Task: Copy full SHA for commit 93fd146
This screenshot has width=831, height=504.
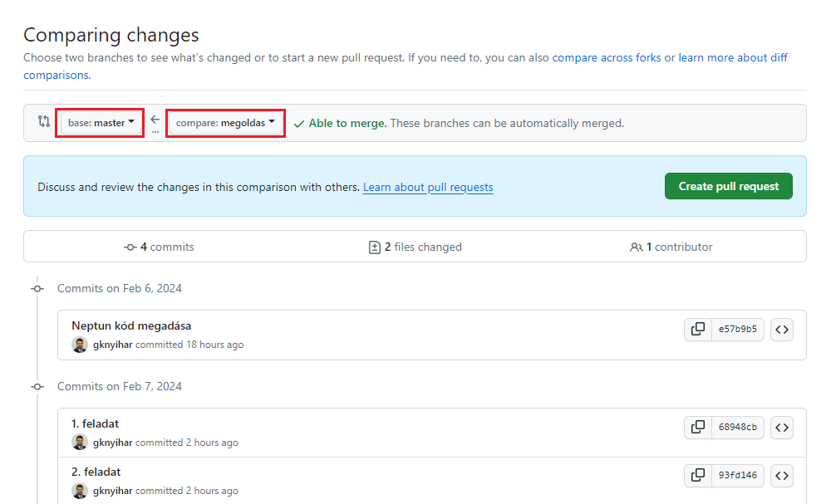Action: click(x=698, y=476)
